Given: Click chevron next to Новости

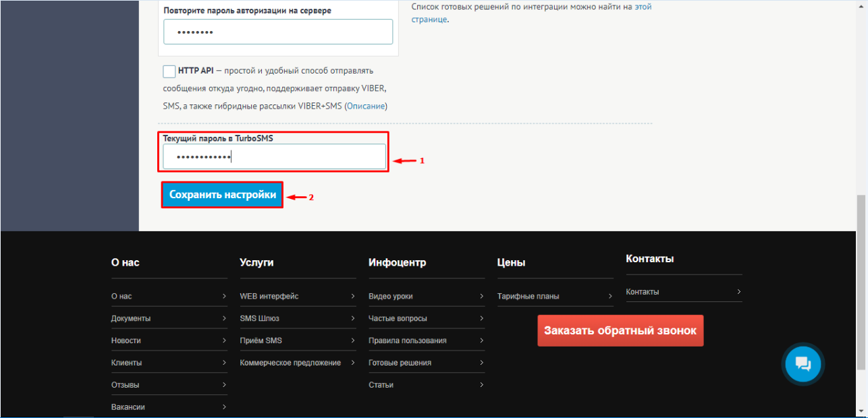Looking at the screenshot, I should pyautogui.click(x=224, y=340).
